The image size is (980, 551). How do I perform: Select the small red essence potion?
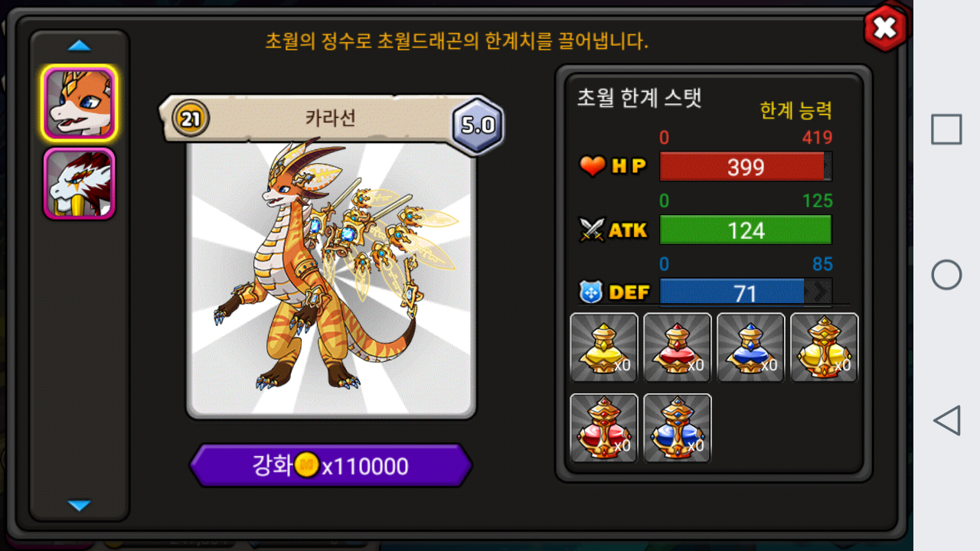pyautogui.click(x=678, y=347)
